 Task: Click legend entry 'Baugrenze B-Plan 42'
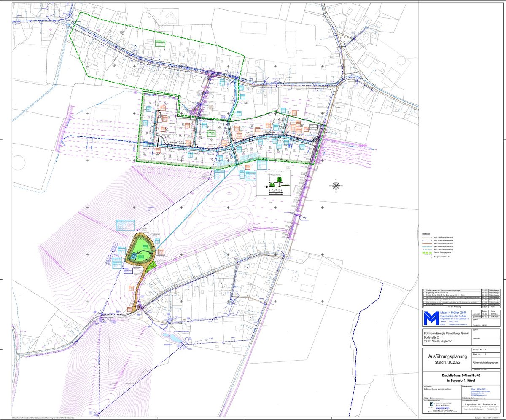click(441, 257)
